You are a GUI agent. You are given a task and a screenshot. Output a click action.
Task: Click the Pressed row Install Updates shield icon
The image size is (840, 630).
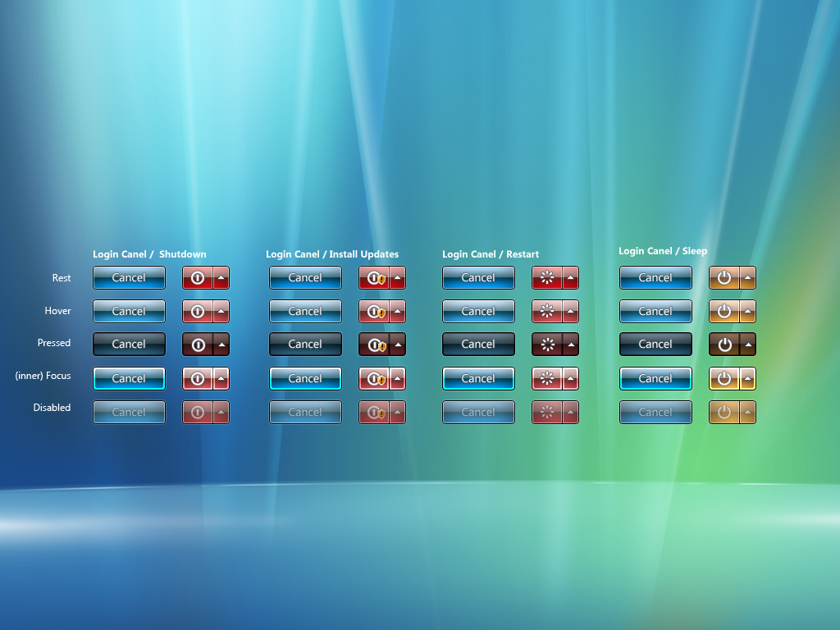(374, 345)
